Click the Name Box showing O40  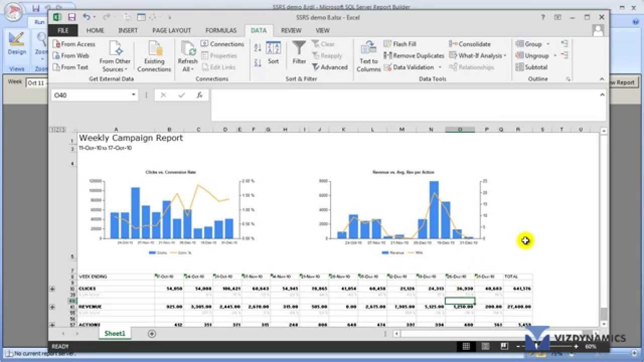click(x=91, y=95)
